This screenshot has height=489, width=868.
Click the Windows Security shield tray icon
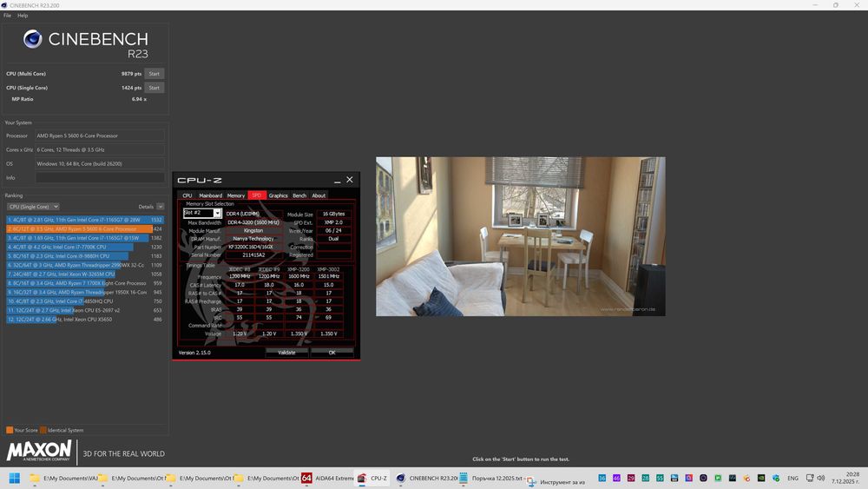775,478
